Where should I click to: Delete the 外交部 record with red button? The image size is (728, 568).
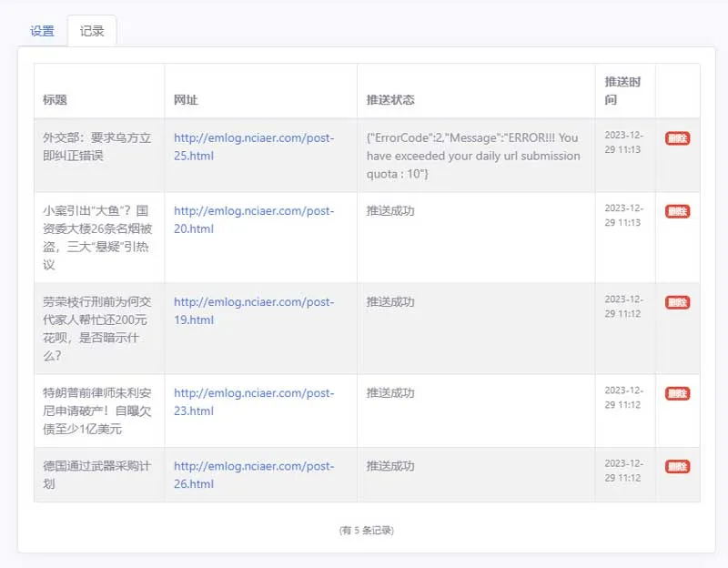[x=677, y=138]
